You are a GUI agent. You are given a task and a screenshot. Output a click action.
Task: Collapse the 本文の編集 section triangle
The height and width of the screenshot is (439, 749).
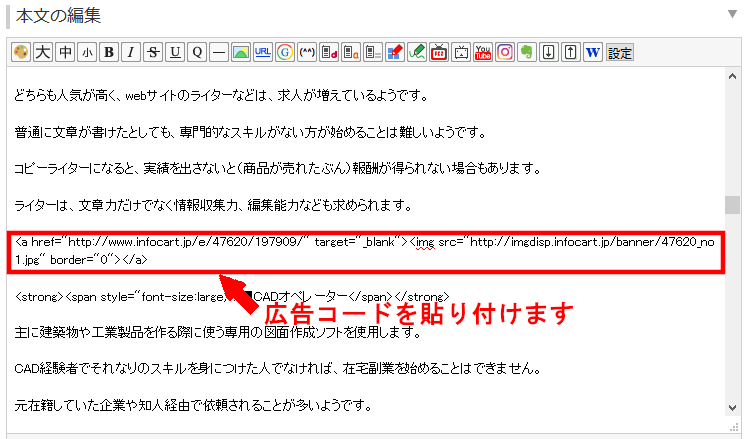point(732,14)
